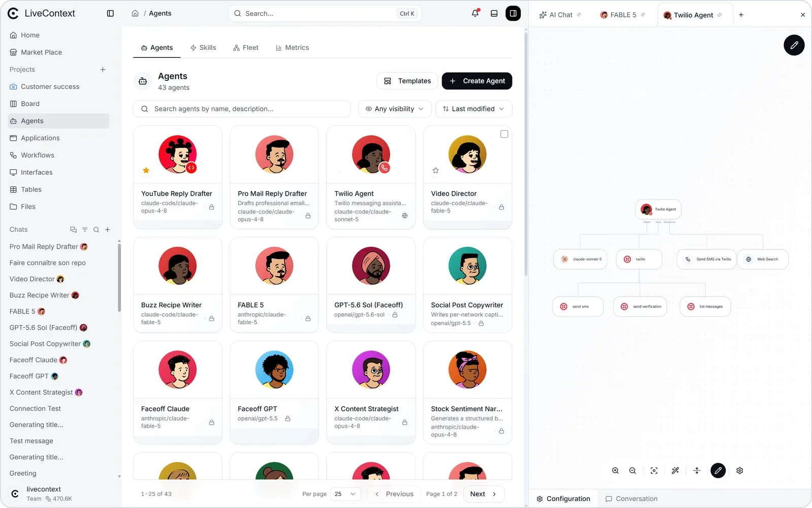Select the list messages node

point(705,306)
